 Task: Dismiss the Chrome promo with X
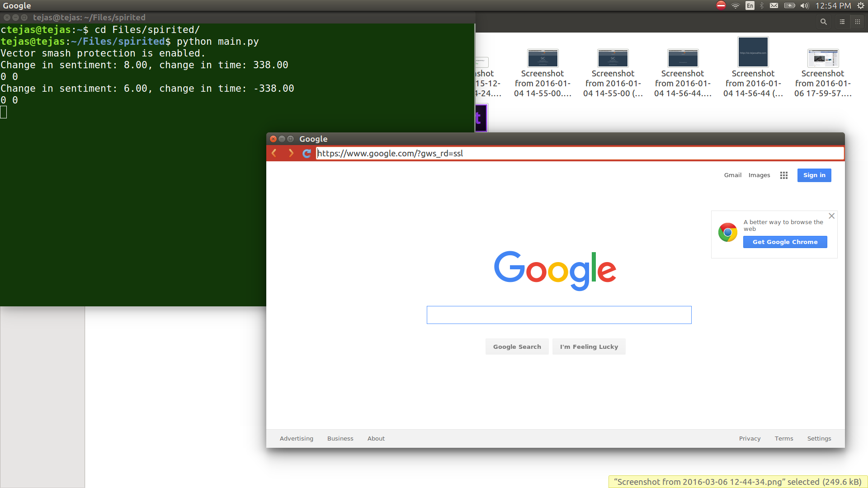click(831, 216)
